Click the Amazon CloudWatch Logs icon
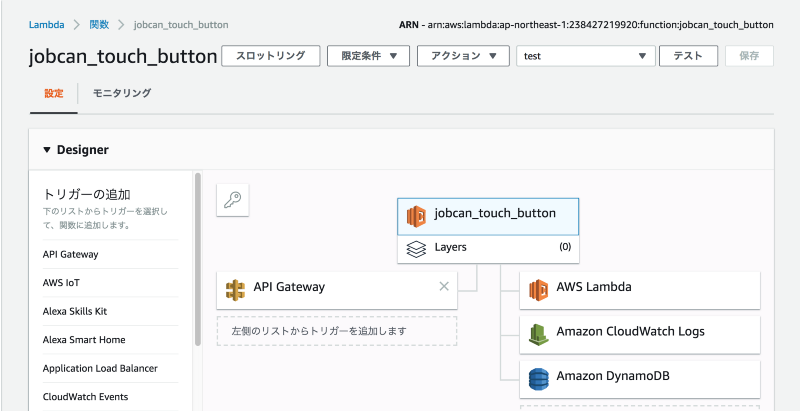 coord(538,335)
